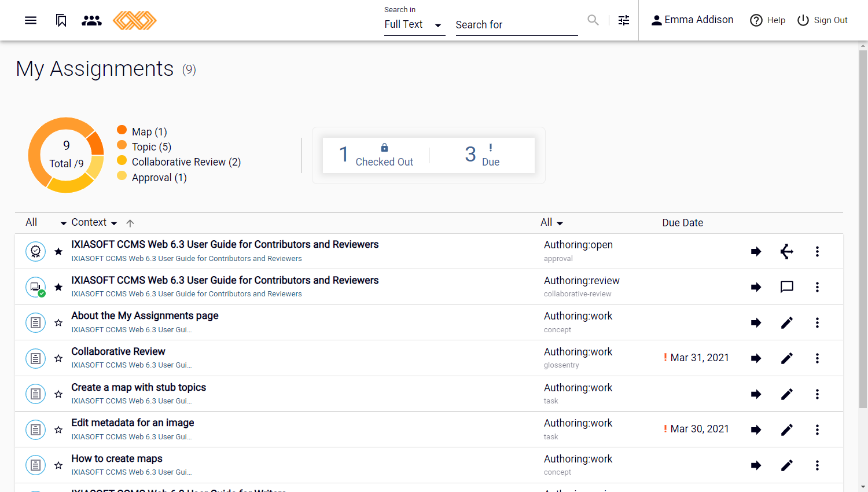This screenshot has width=868, height=492.
Task: Open comment icon on collaborative-review row
Action: 786,287
